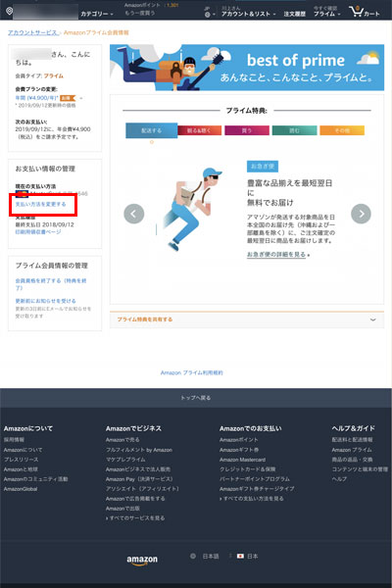Image resolution: width=392 pixels, height=588 pixels.
Task: Open 配送料と配送情報 footer link
Action: [352, 439]
